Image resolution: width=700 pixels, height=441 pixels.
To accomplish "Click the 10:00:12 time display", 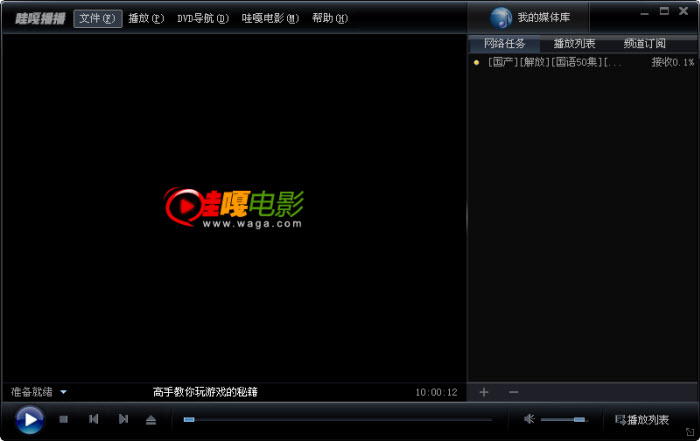I will (x=436, y=392).
